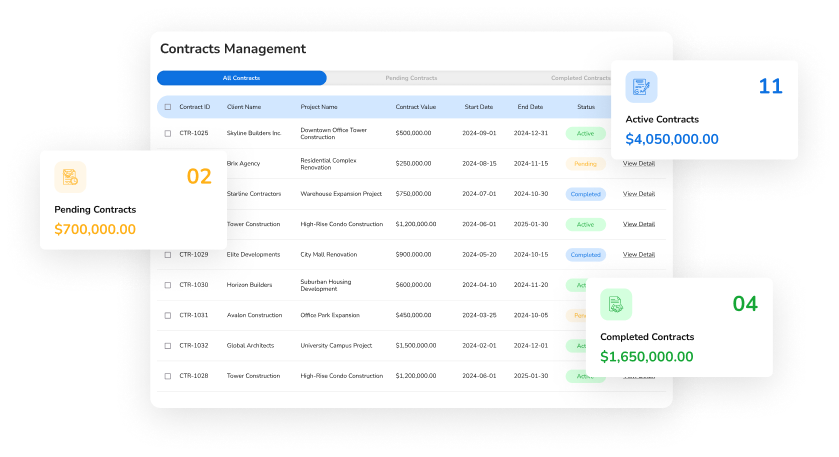Open View Detail for Brix Agency
This screenshot has width=839, height=457.
(x=638, y=163)
